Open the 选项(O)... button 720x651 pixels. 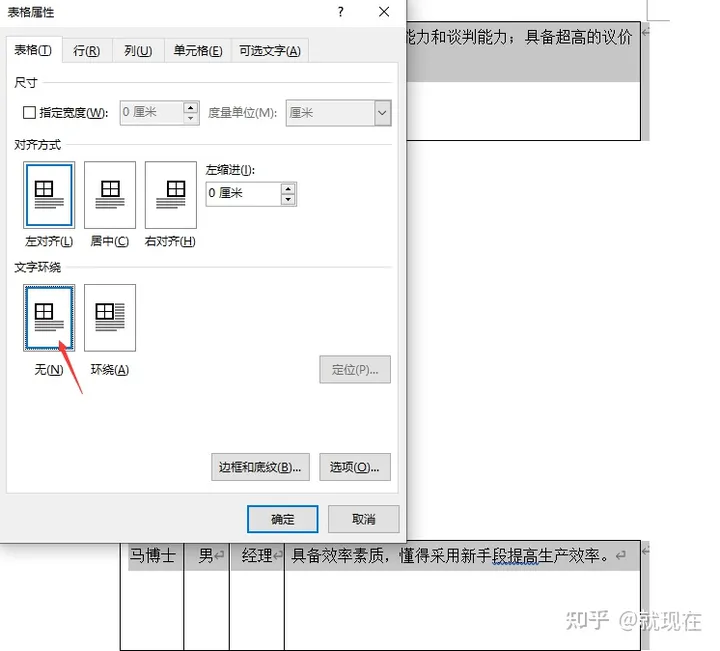click(x=355, y=467)
